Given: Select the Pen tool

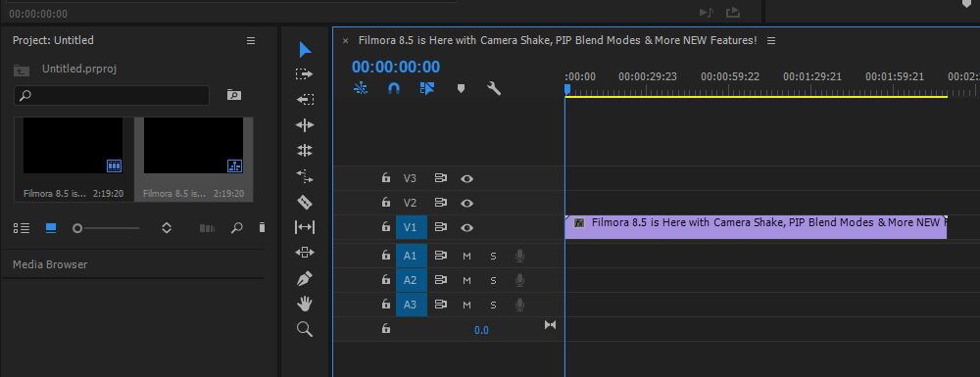Looking at the screenshot, I should click(x=305, y=278).
